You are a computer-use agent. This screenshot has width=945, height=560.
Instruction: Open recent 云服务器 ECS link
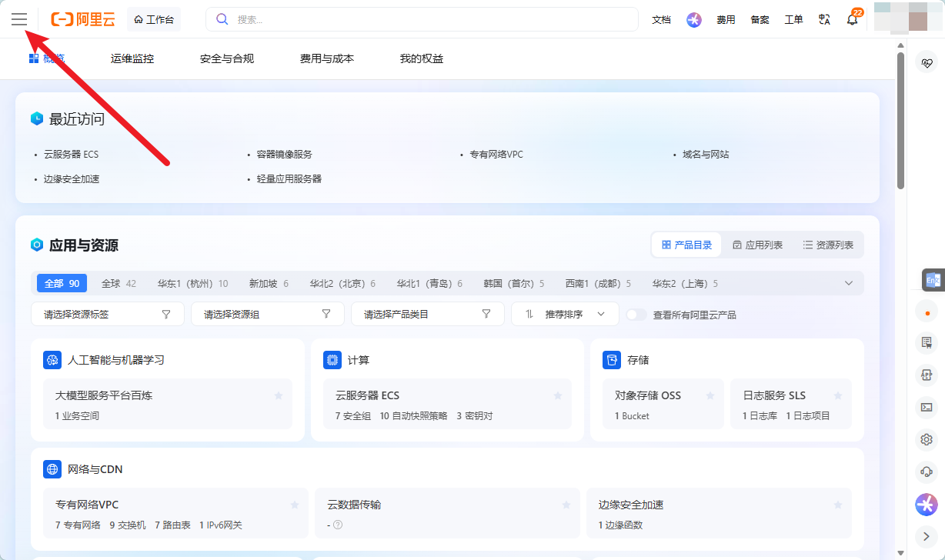(x=71, y=155)
